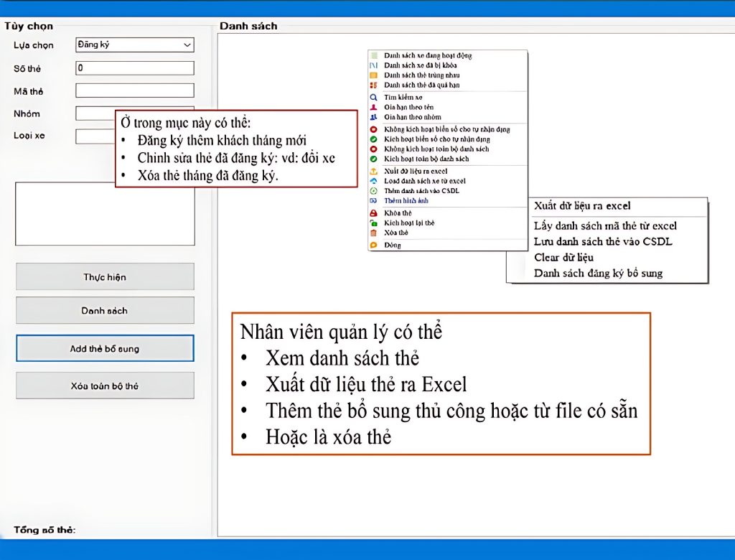Click green check icon for Kích hoạt toàn bộ danh sách
This screenshot has width=735, height=560.
coord(373,159)
